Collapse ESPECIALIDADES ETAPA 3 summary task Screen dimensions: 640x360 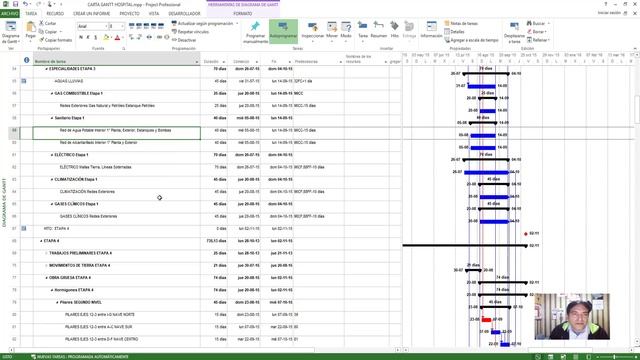click(x=47, y=69)
